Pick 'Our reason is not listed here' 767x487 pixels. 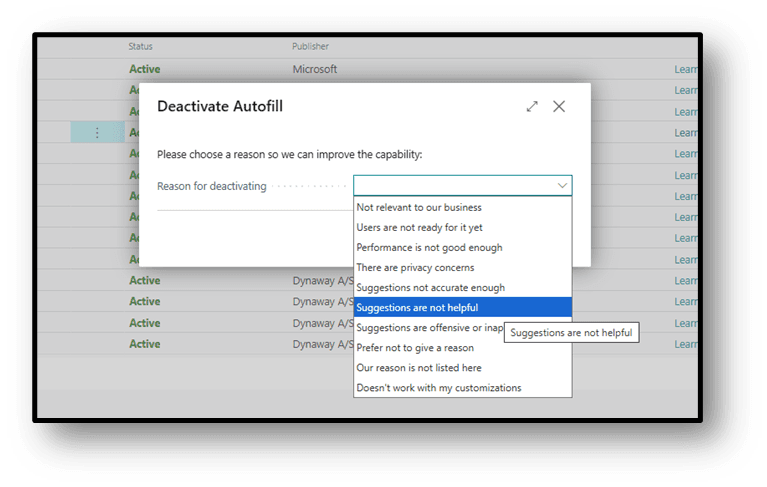[419, 368]
